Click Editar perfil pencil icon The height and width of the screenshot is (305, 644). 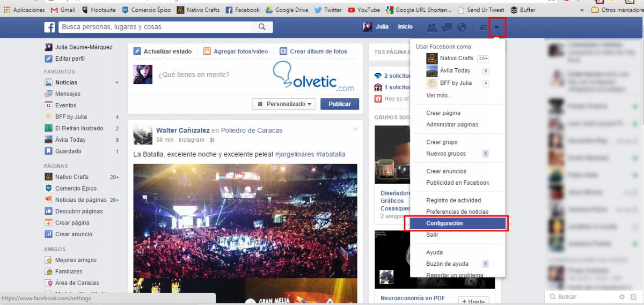(x=48, y=59)
